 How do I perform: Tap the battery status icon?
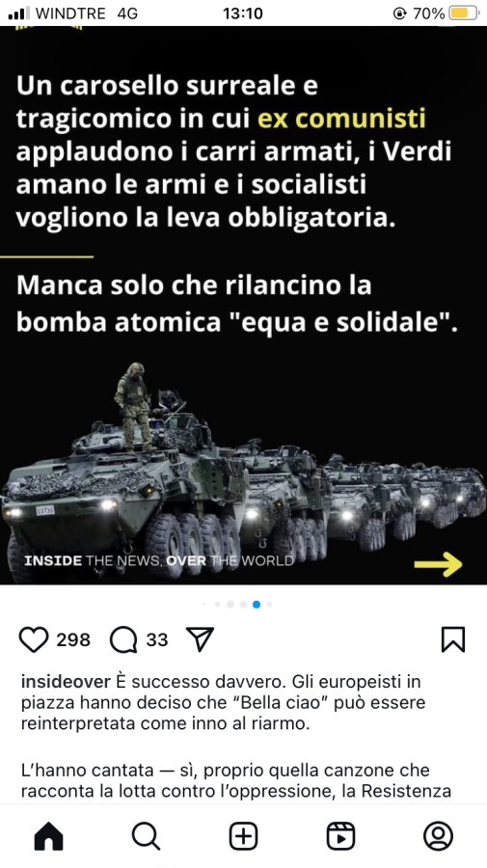464,14
